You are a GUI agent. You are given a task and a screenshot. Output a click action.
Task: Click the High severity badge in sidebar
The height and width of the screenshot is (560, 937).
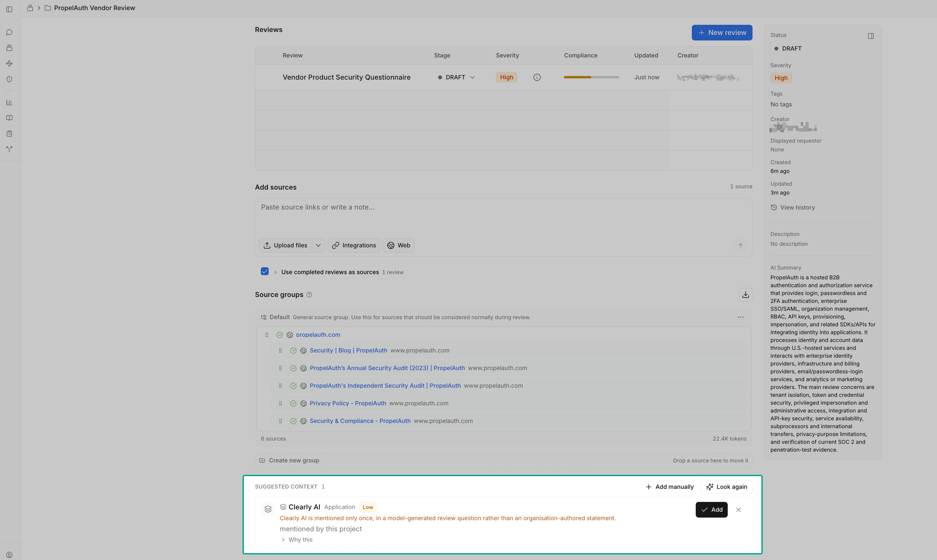tap(781, 78)
